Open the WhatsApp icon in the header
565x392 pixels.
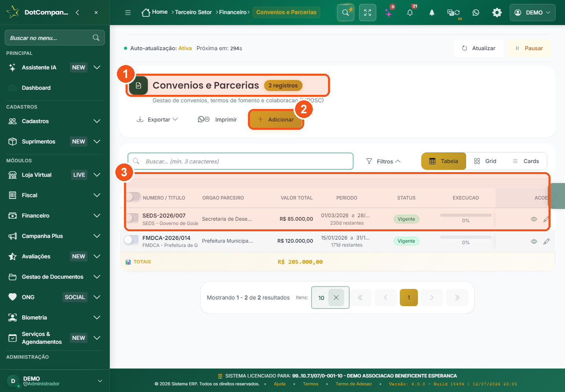476,13
